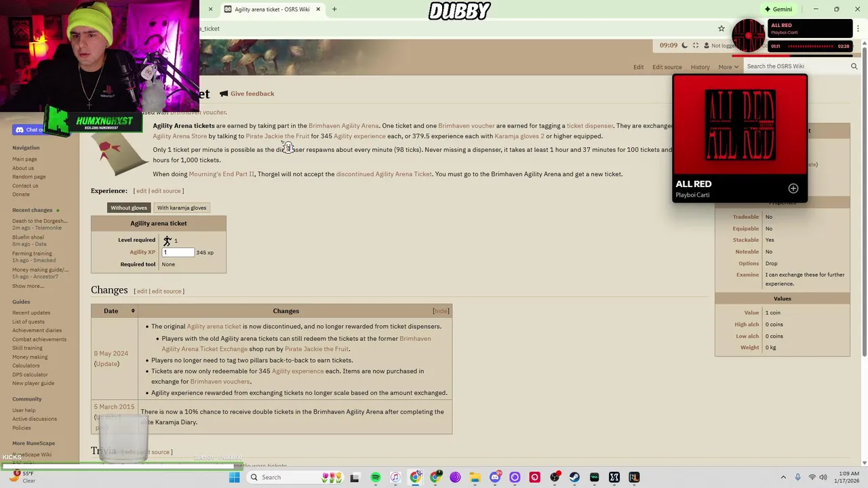The width and height of the screenshot is (868, 488).
Task: Sort changes table by Date arrows
Action: (133, 311)
